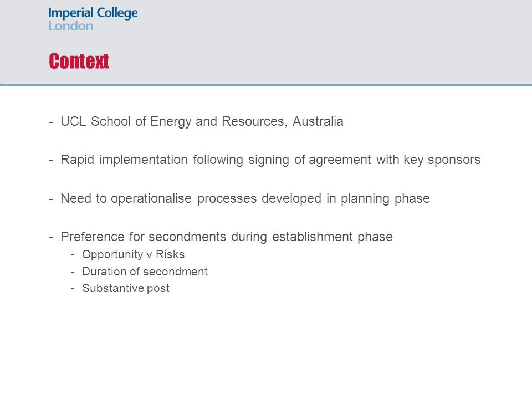Click the blue divider line under header
Viewport: 532px width, 399px height.
(266, 84)
